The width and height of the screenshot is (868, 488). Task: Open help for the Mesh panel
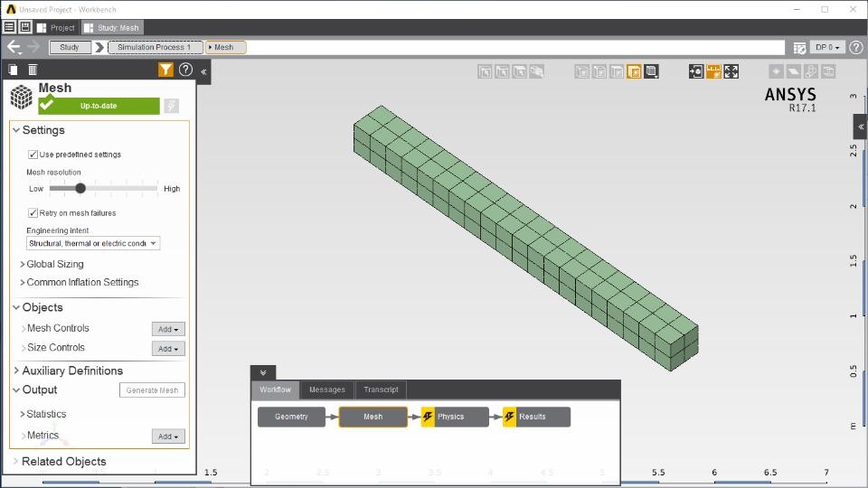click(x=186, y=70)
